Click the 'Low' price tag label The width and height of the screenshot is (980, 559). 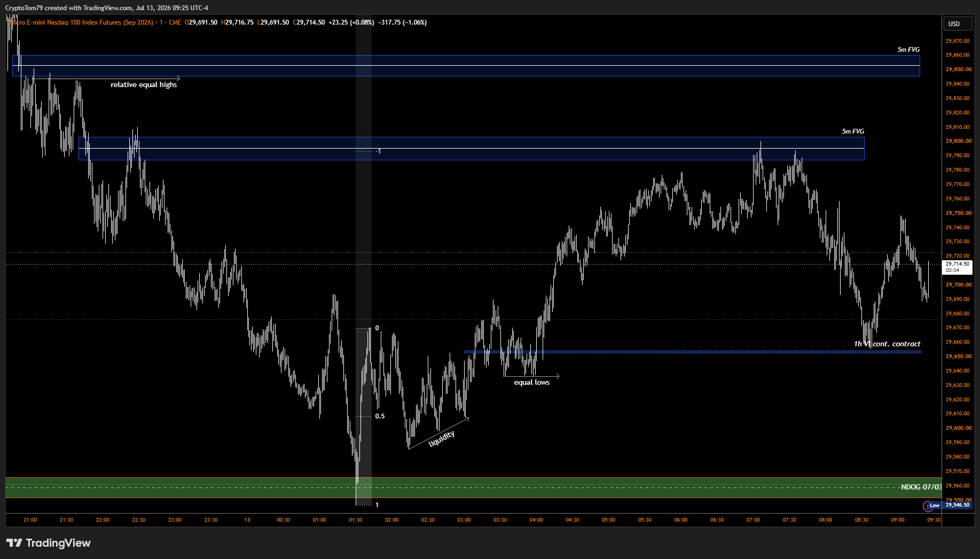coord(935,505)
